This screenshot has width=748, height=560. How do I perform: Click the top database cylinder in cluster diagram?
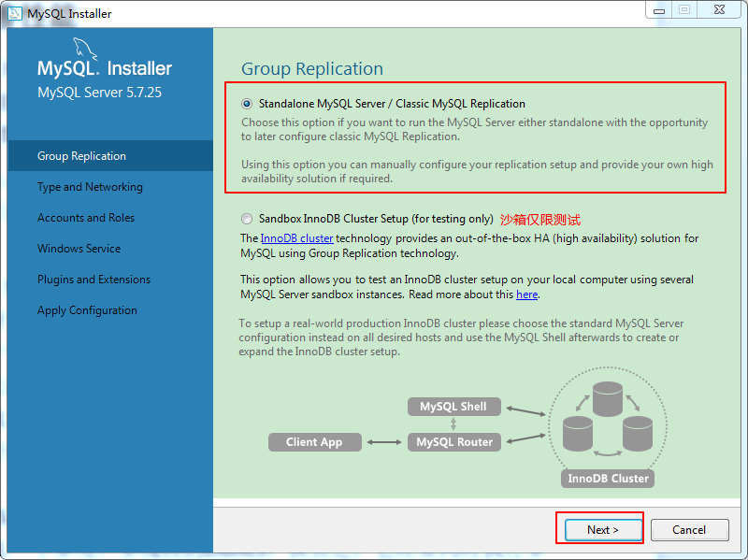(608, 398)
